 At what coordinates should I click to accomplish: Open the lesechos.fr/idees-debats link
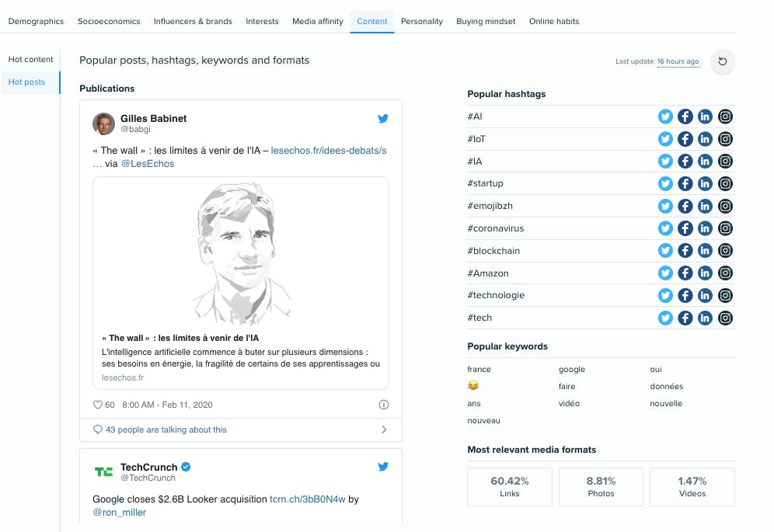coord(329,151)
